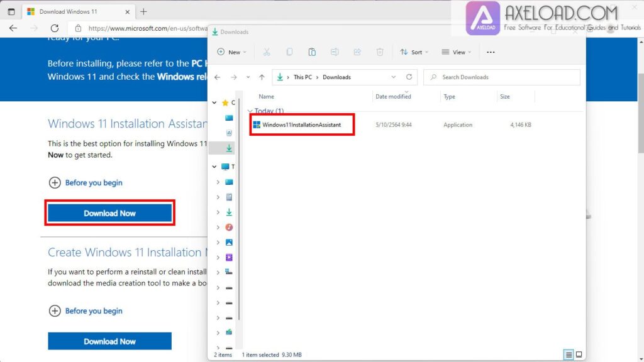Sort files by the Size column

(505, 96)
